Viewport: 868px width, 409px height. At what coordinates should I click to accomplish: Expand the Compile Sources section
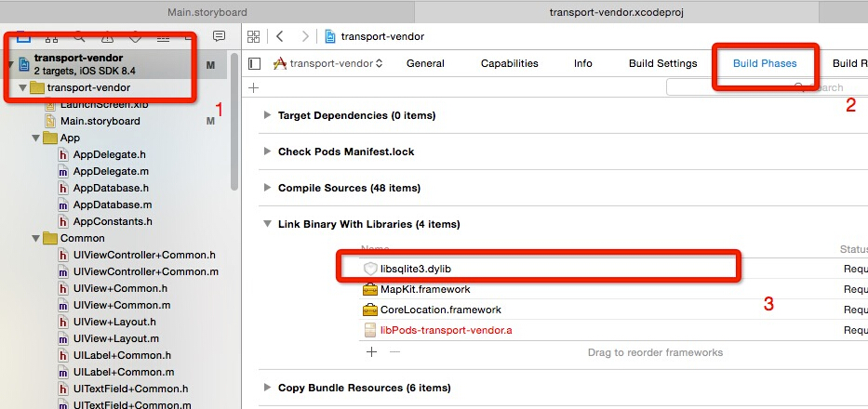[268, 188]
